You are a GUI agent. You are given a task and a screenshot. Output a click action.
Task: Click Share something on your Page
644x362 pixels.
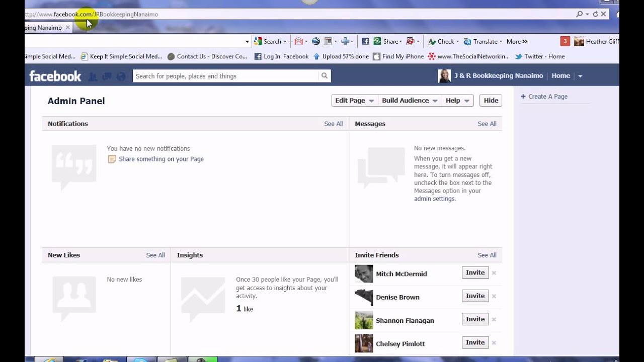[x=161, y=159]
